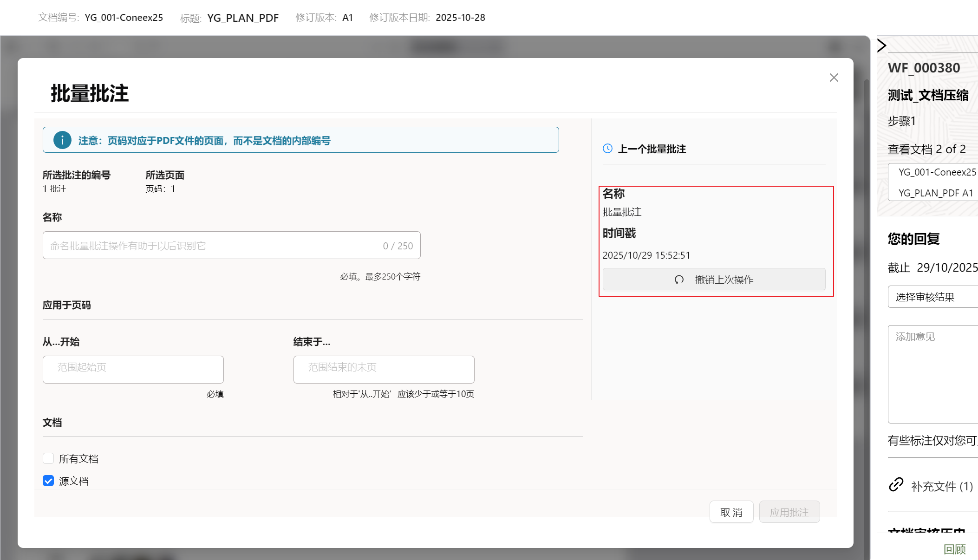
Task: Click the clock icon beside 上一个批量批注
Action: click(x=607, y=149)
